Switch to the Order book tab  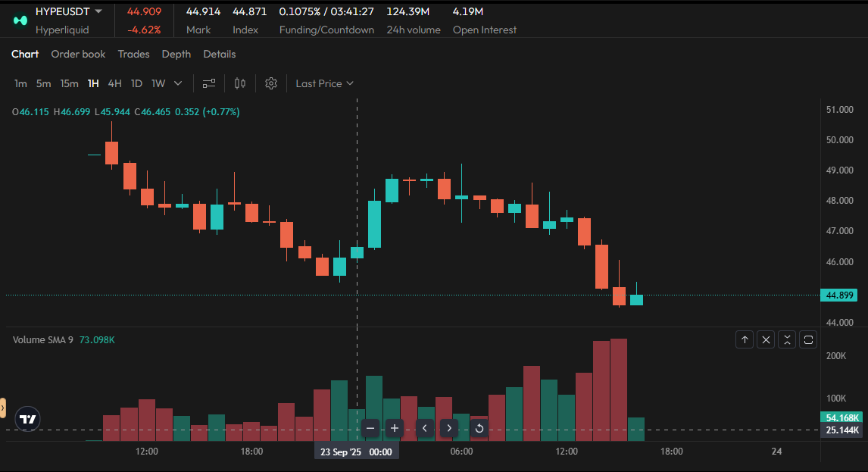pyautogui.click(x=78, y=54)
